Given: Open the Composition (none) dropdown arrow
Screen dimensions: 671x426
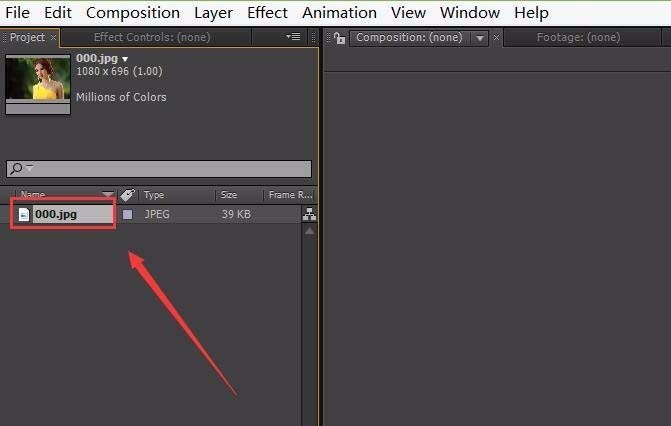Looking at the screenshot, I should 480,38.
